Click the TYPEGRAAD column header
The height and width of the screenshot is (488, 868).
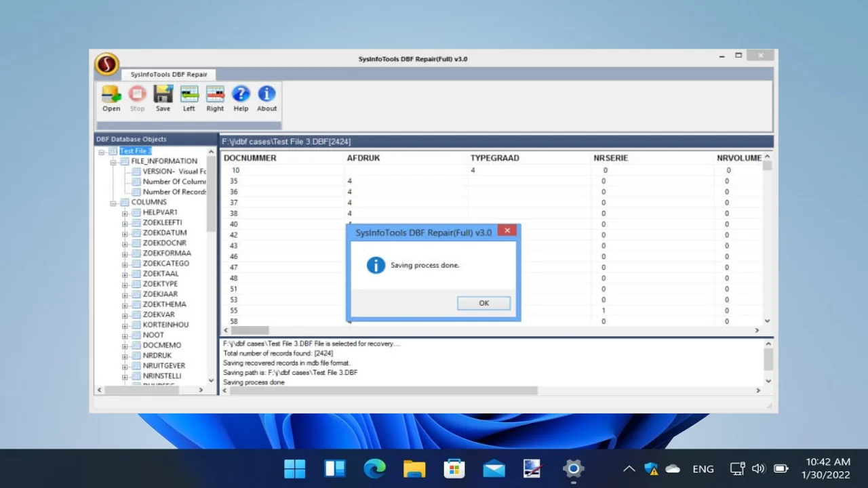pos(495,158)
